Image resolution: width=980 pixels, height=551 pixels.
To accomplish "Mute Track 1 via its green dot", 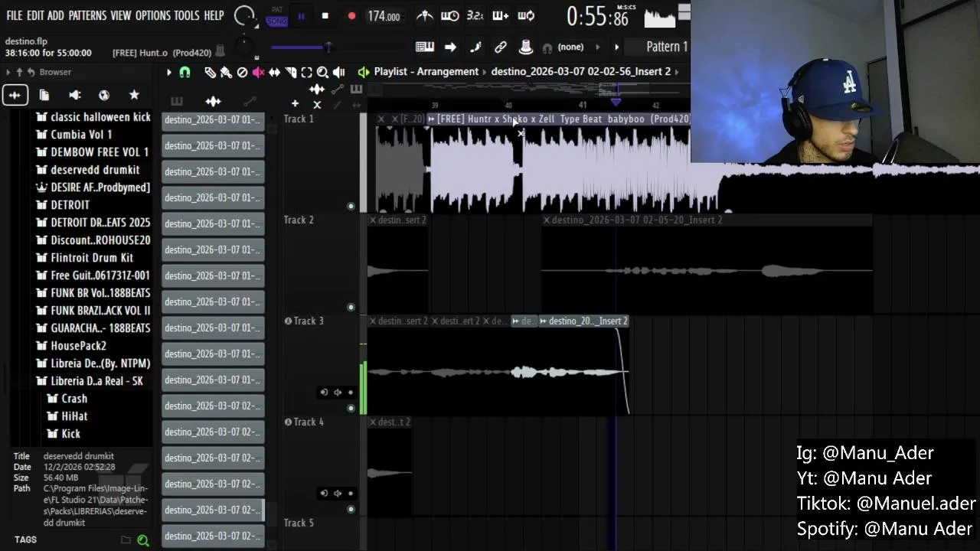I will click(x=351, y=206).
